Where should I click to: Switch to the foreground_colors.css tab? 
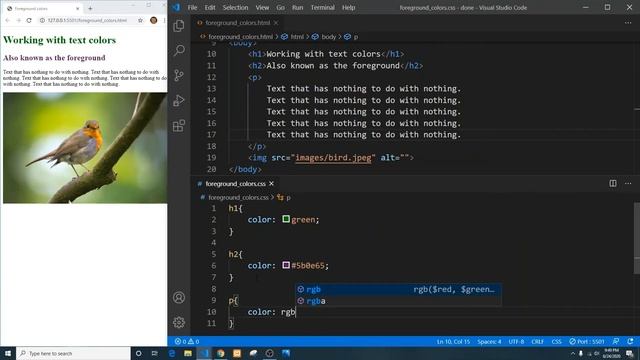pyautogui.click(x=236, y=184)
